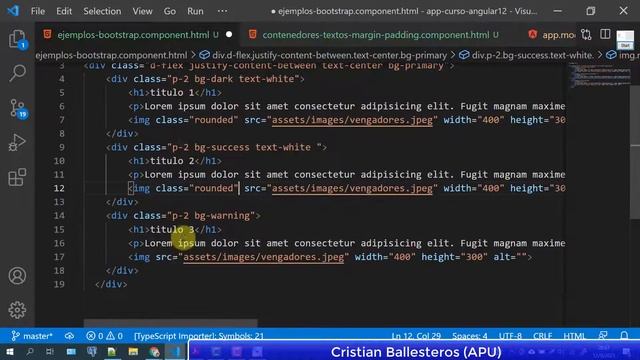This screenshot has height=360, width=640.
Task: Change indentation Spaces: 4
Action: (x=469, y=336)
